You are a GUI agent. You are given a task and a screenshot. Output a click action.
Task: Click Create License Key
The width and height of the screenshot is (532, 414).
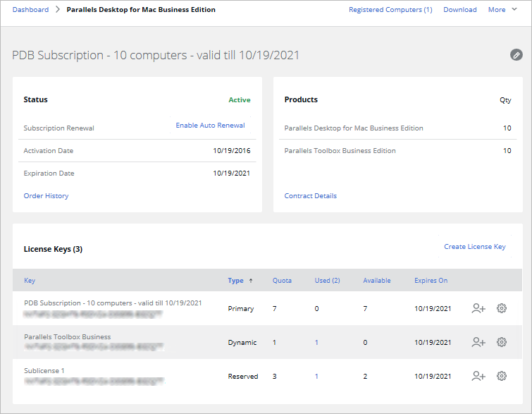tap(475, 247)
